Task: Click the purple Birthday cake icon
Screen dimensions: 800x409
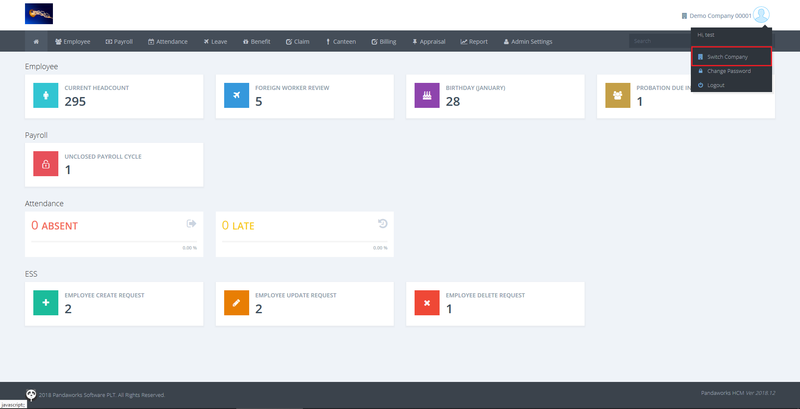Action: pos(428,95)
